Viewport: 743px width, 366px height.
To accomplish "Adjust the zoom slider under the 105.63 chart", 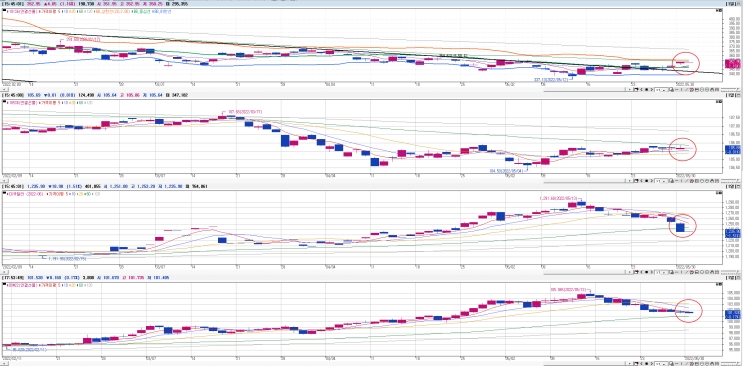I will click(x=730, y=181).
